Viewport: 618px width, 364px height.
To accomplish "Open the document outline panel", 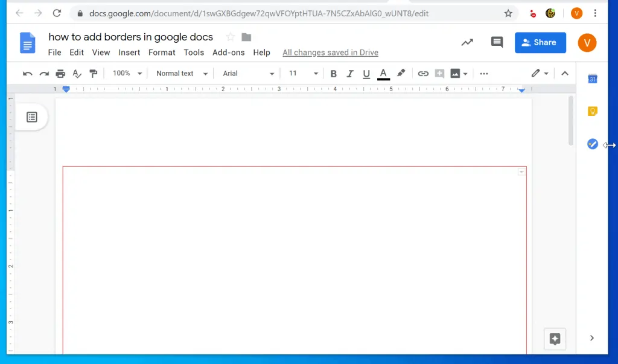I will [30, 117].
